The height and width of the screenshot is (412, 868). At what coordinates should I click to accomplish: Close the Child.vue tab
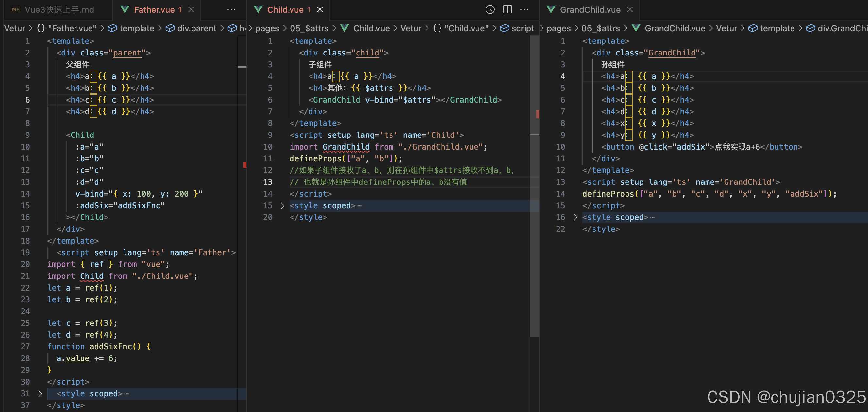click(320, 10)
